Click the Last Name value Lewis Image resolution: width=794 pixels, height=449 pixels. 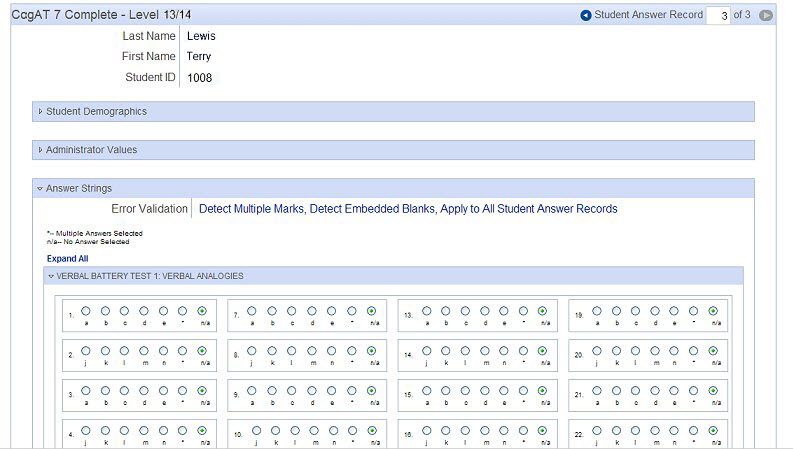tap(201, 36)
